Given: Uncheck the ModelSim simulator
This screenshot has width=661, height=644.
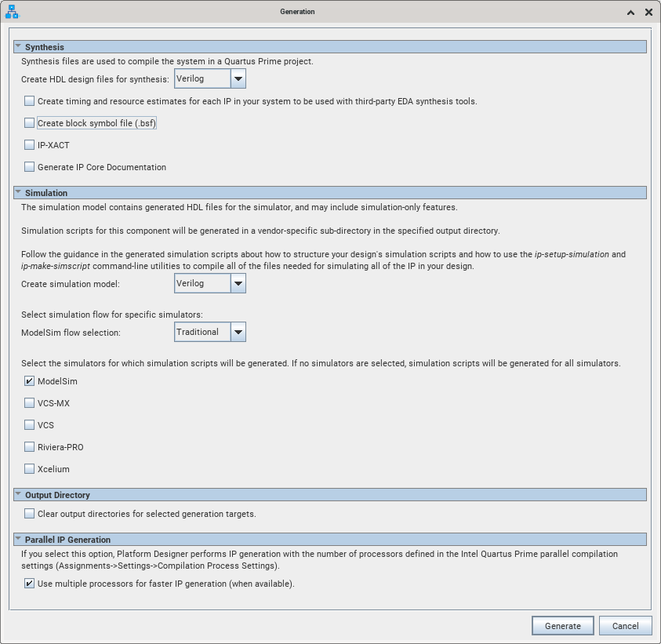Looking at the screenshot, I should pyautogui.click(x=30, y=381).
